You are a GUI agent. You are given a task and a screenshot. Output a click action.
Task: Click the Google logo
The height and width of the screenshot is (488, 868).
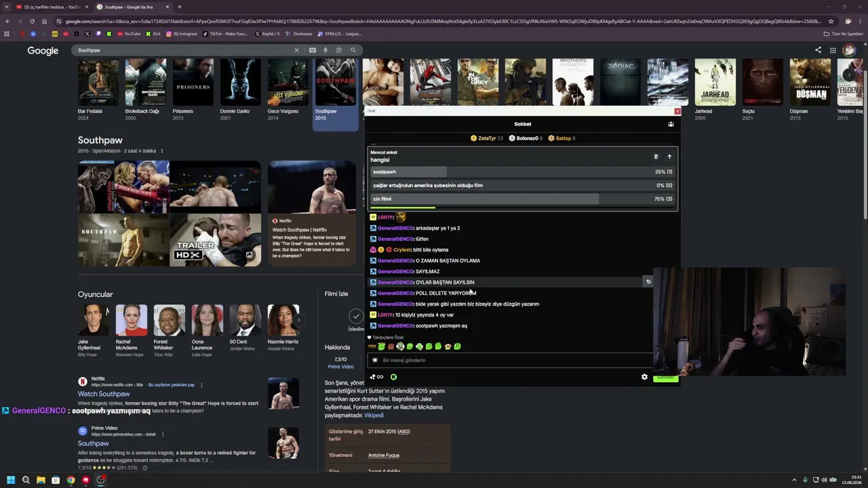tap(43, 51)
